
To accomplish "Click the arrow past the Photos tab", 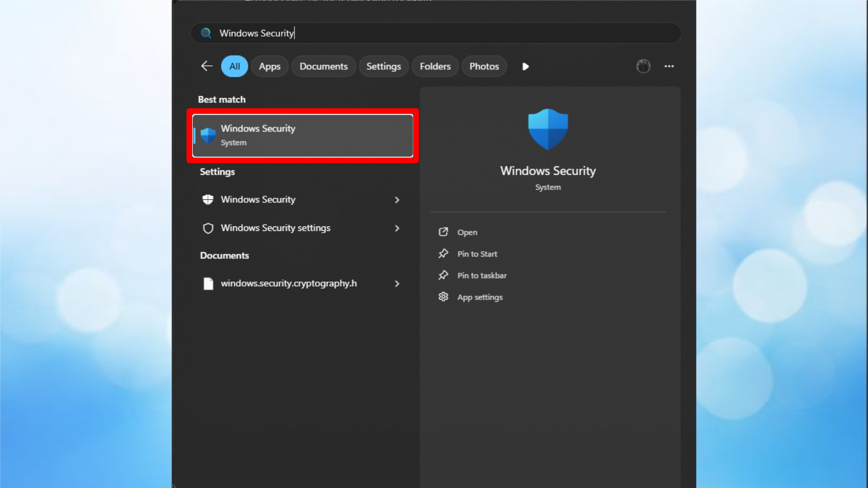I will click(x=525, y=66).
